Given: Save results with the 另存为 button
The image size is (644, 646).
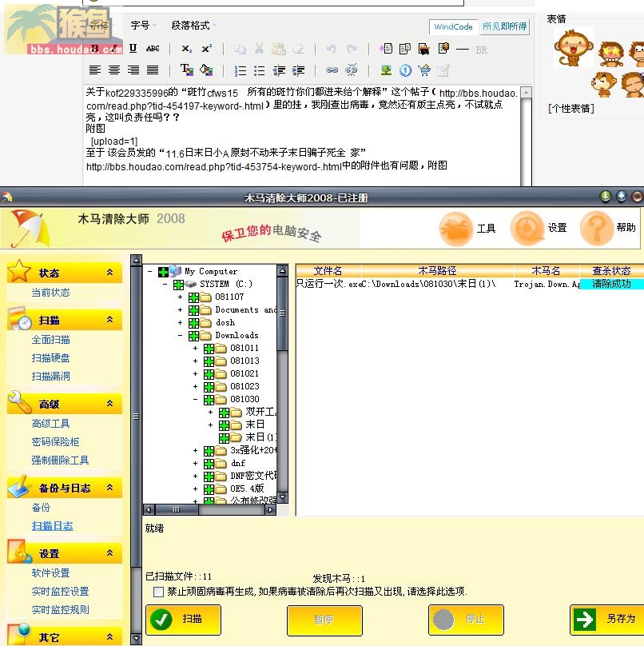Looking at the screenshot, I should [x=607, y=620].
